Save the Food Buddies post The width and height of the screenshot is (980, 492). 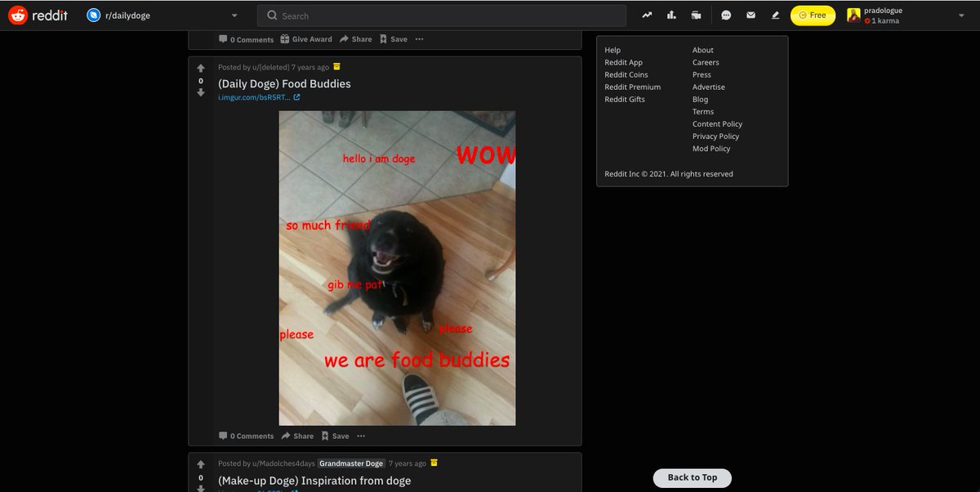[x=335, y=436]
